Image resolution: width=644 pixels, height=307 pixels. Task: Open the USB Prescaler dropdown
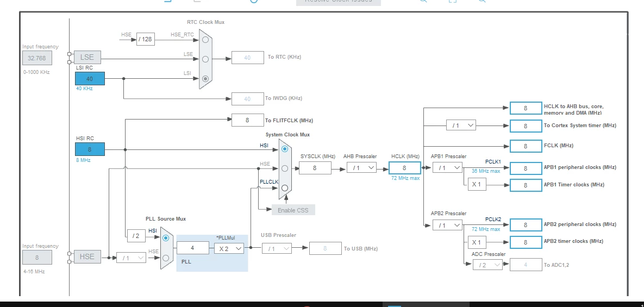tap(277, 248)
